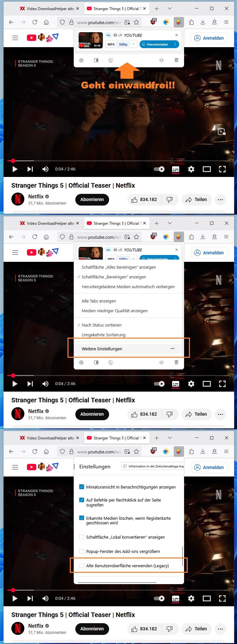Click uBlock icon showing badge 78
This screenshot has height=644, width=237.
point(153,451)
